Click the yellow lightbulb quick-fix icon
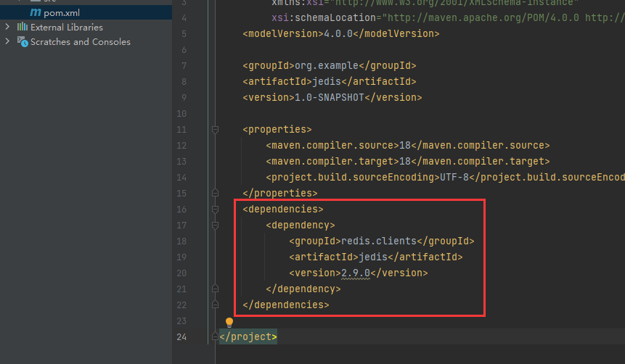Viewport: 625px width, 364px height. [x=229, y=322]
